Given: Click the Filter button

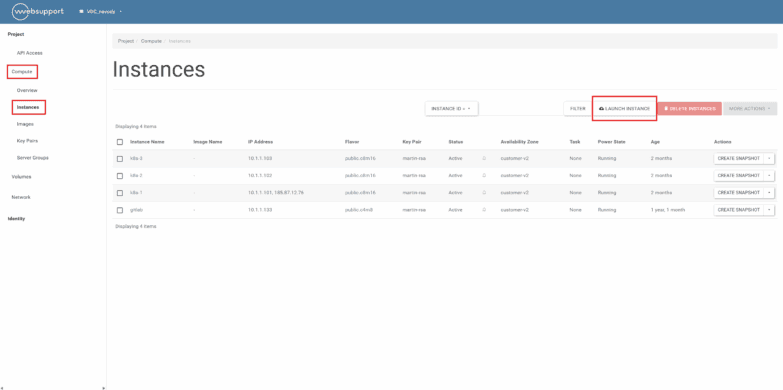Looking at the screenshot, I should (578, 108).
